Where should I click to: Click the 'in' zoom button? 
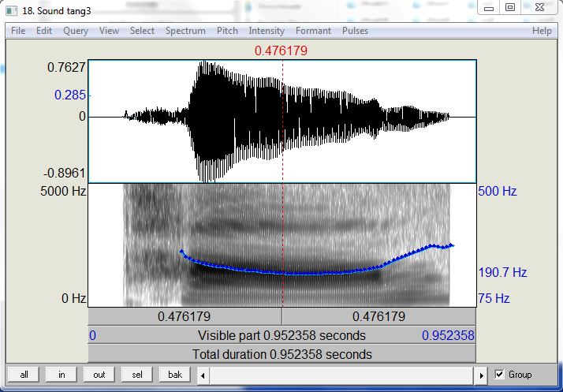(x=62, y=375)
